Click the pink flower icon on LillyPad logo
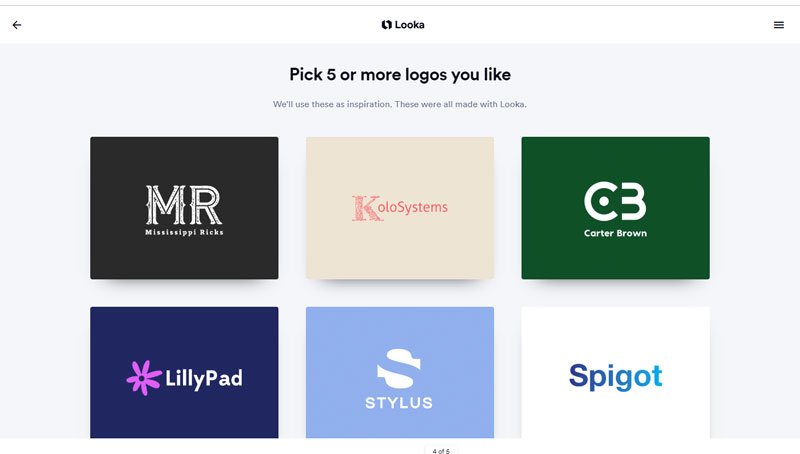This screenshot has height=454, width=800. [143, 377]
